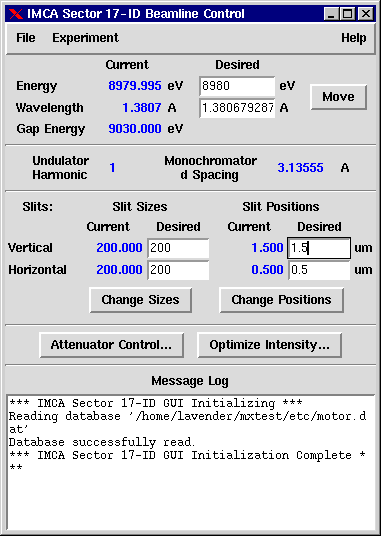Screen dimensions: 381x536
Task: Click current Horizontal slit size 200.000
Action: [119, 270]
